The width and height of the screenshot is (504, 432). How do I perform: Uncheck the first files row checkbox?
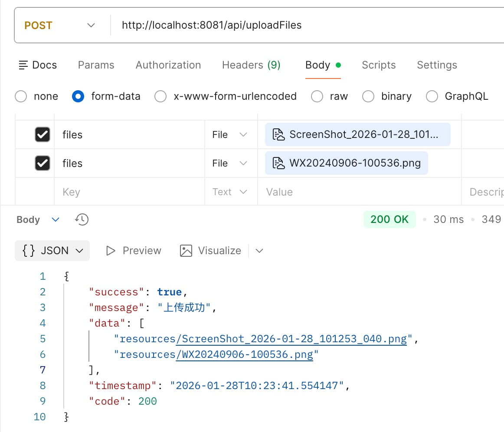pyautogui.click(x=43, y=135)
